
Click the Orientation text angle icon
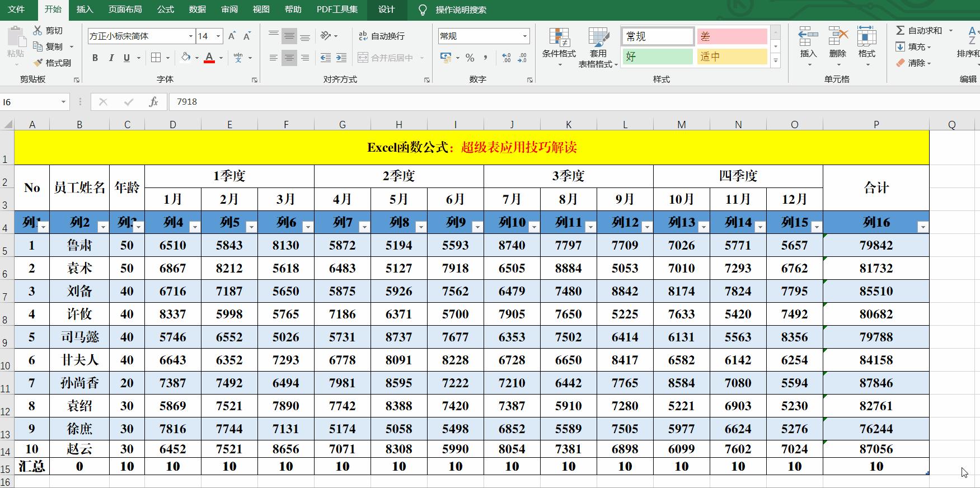[x=326, y=36]
